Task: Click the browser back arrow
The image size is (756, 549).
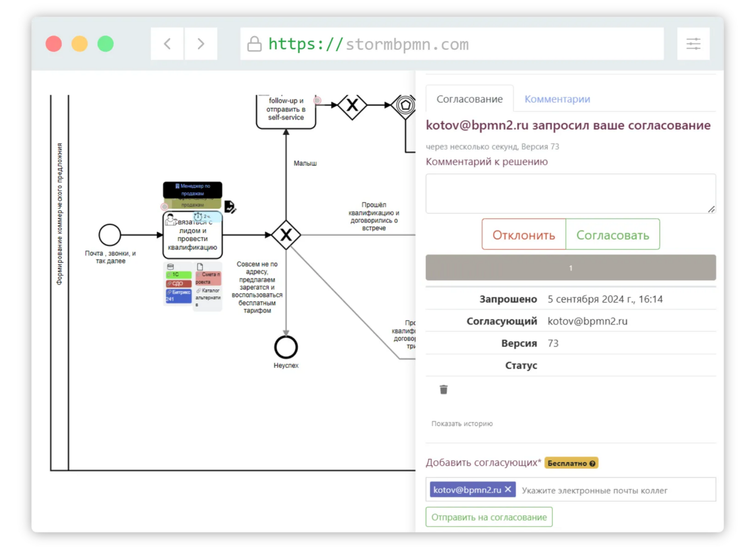Action: 167,44
